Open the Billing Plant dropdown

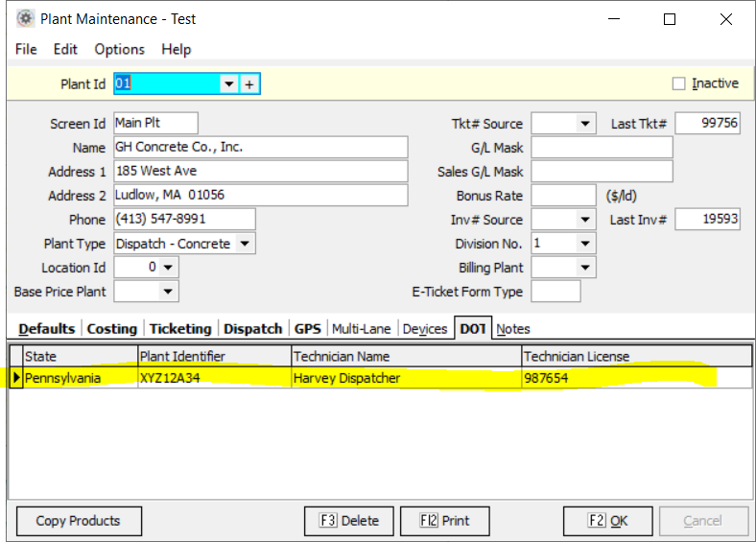pyautogui.click(x=585, y=268)
